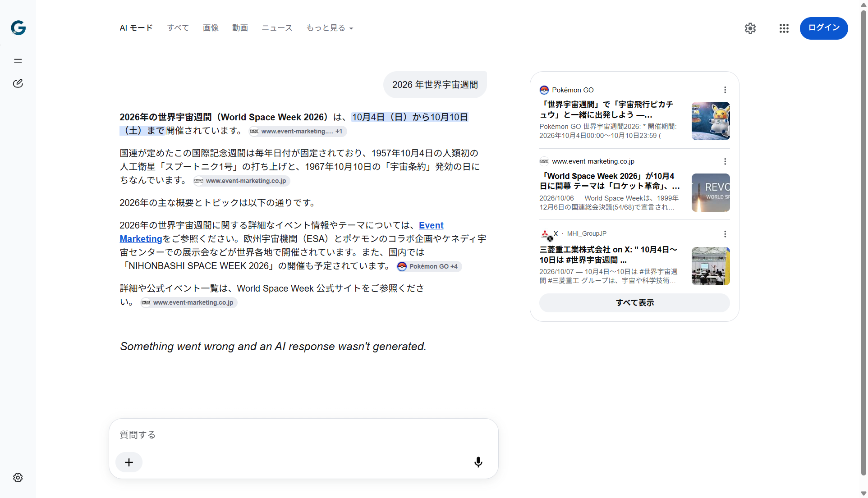This screenshot has width=868, height=498.
Task: Open the Pikachu astronaut thumbnail
Action: 711,121
